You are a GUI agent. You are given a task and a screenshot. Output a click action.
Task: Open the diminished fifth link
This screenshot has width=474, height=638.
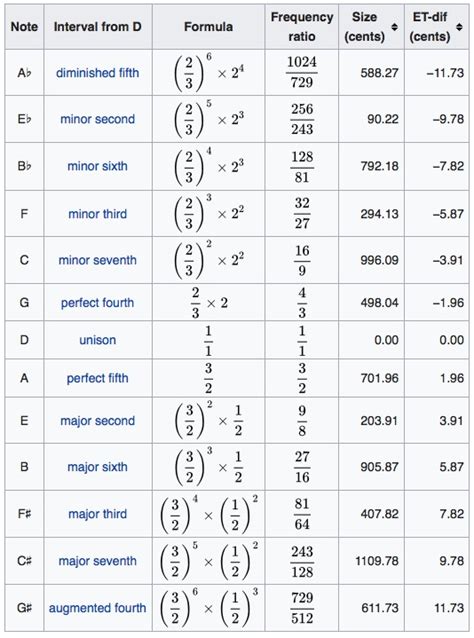tap(98, 73)
